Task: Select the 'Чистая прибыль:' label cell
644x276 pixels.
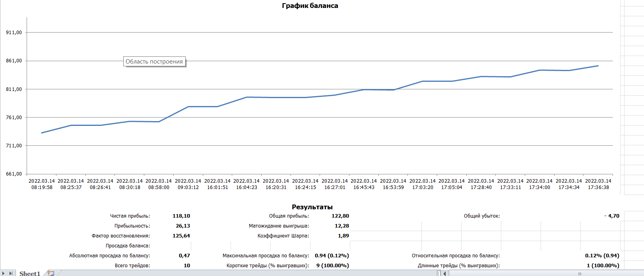Action: click(130, 216)
